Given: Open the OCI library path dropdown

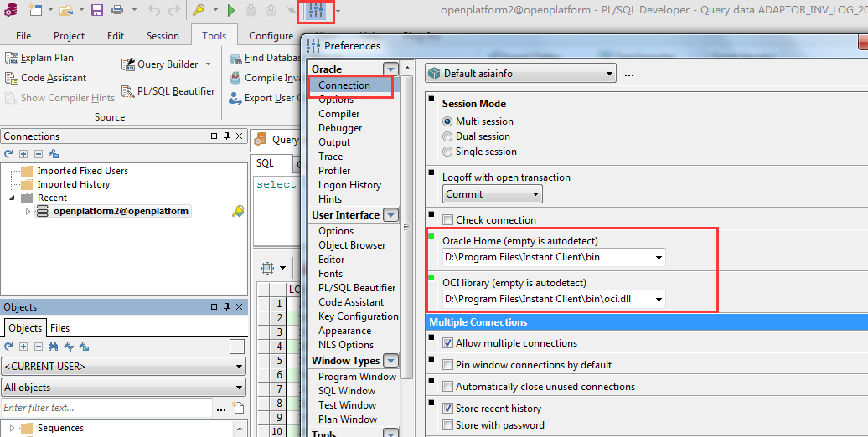Looking at the screenshot, I should click(659, 299).
